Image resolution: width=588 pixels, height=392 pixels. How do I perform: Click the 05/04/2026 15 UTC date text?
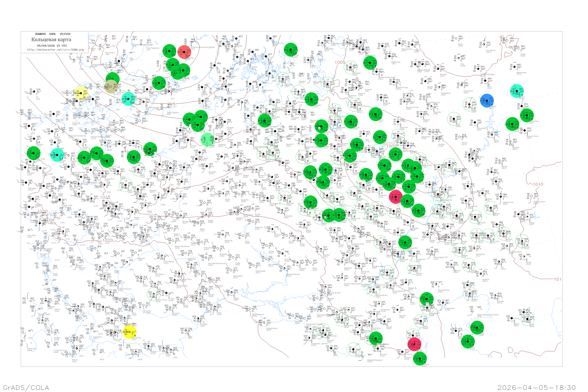(52, 46)
